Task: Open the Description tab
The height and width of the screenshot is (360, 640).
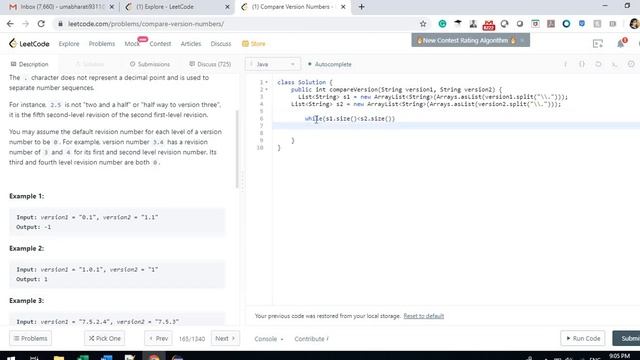Action: [x=29, y=64]
